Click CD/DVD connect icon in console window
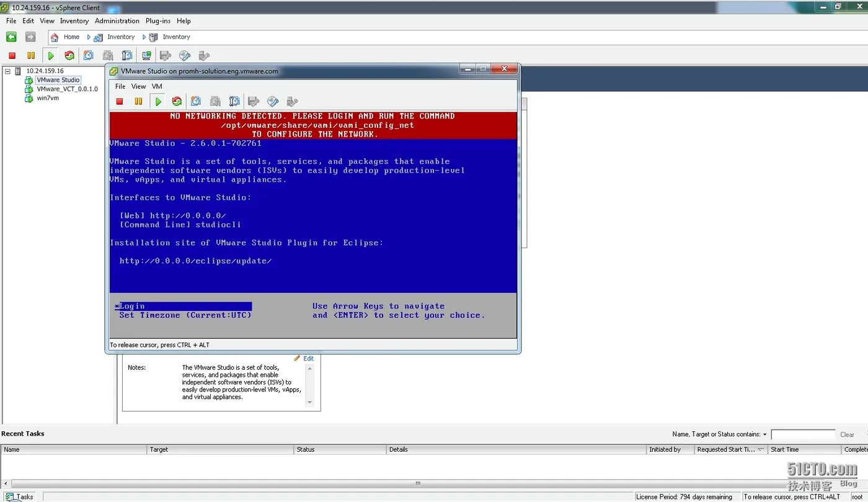This screenshot has width=868, height=502. 273,101
